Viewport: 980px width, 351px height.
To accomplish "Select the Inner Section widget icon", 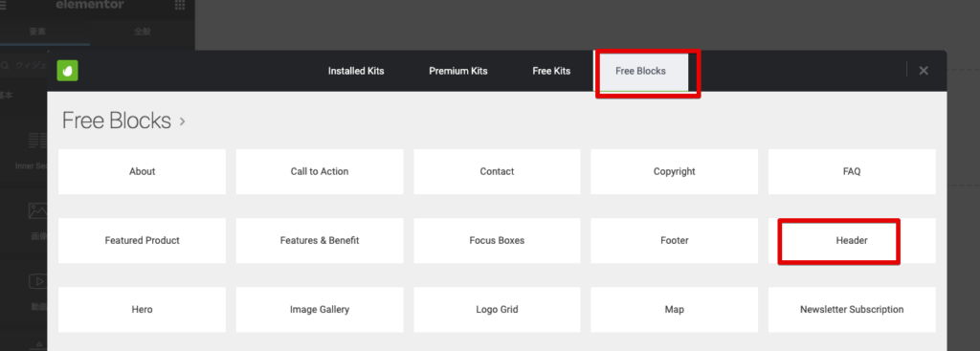I will click(x=37, y=141).
